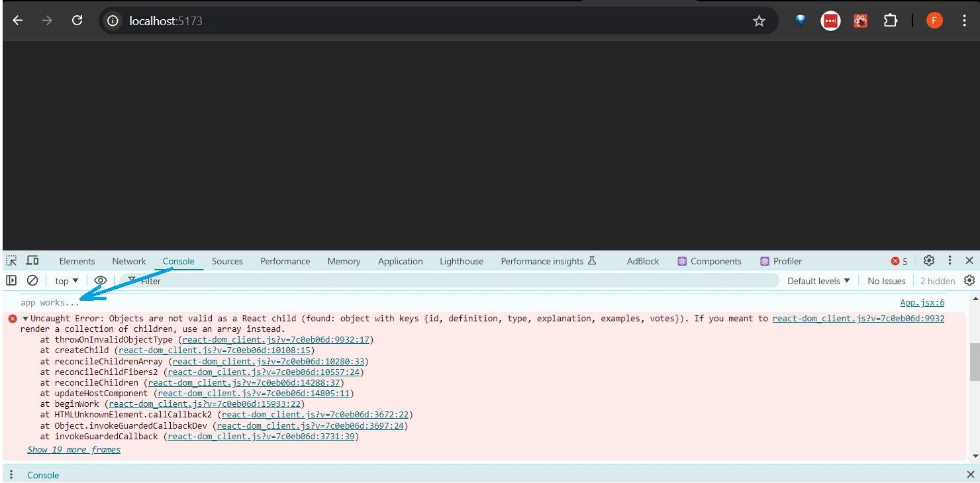
Task: Open the Extensions puzzle icon
Action: [891, 21]
